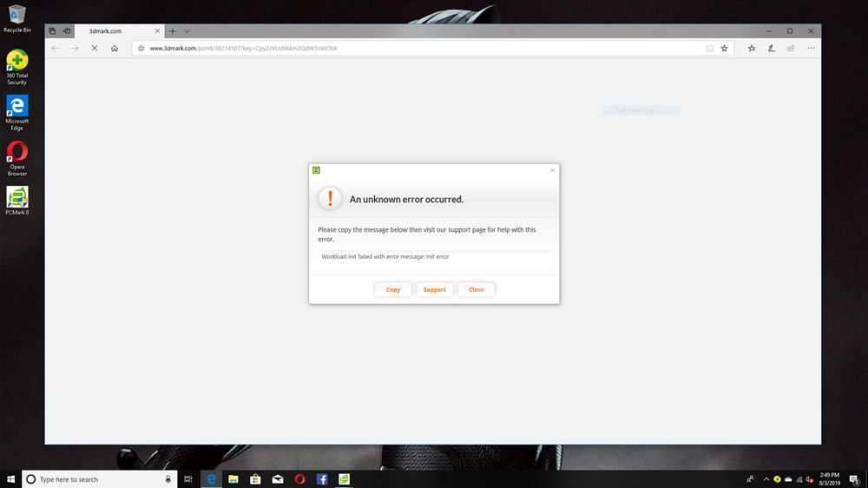The width and height of the screenshot is (868, 488).
Task: Dismiss error dialog with top-right X
Action: [552, 170]
